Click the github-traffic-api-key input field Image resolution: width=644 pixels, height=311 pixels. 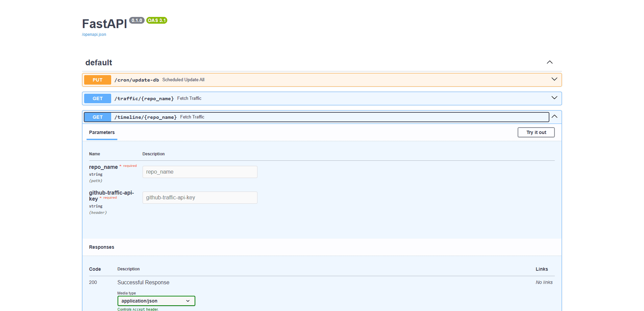pyautogui.click(x=200, y=197)
